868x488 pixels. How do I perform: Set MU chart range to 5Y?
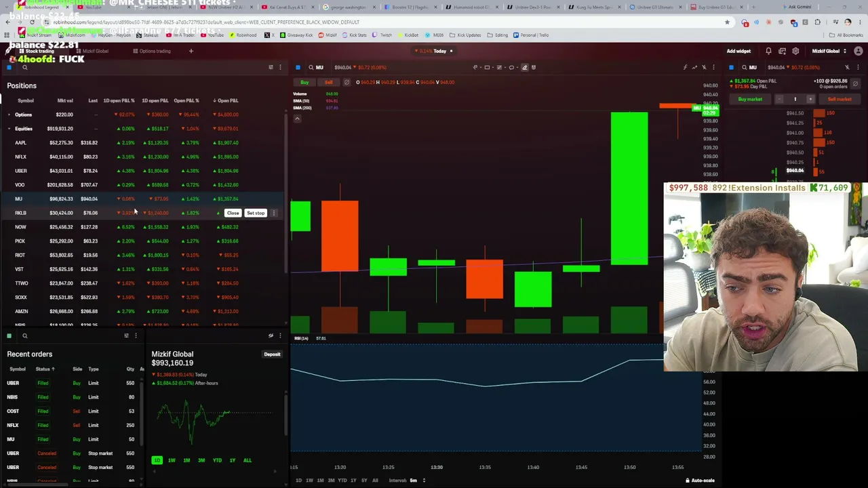(364, 481)
